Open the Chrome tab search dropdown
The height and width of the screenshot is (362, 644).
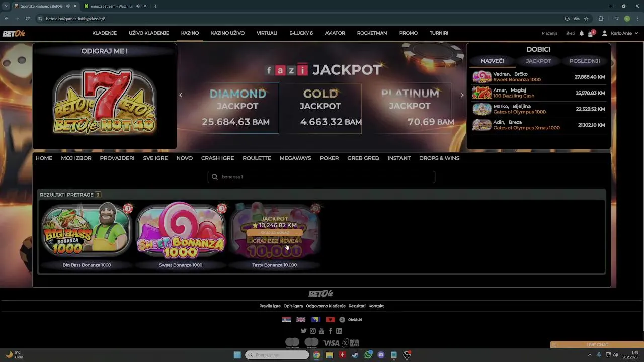(6, 6)
